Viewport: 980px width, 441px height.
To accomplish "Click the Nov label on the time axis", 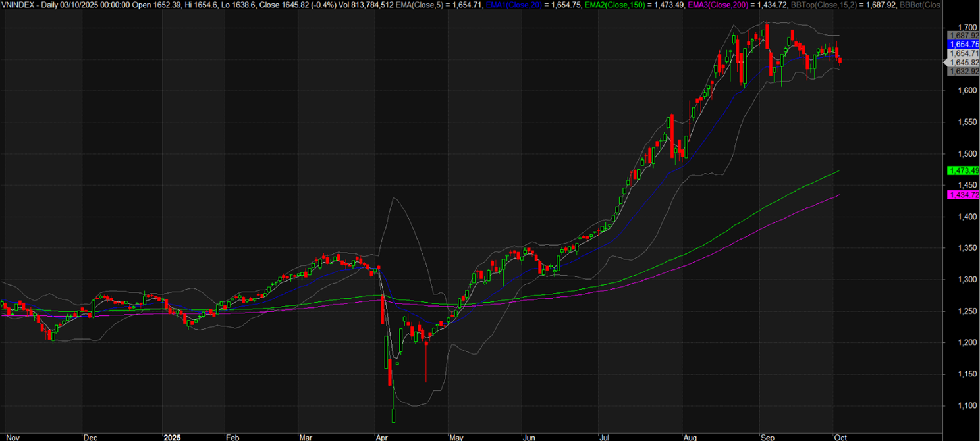I will click(x=9, y=436).
